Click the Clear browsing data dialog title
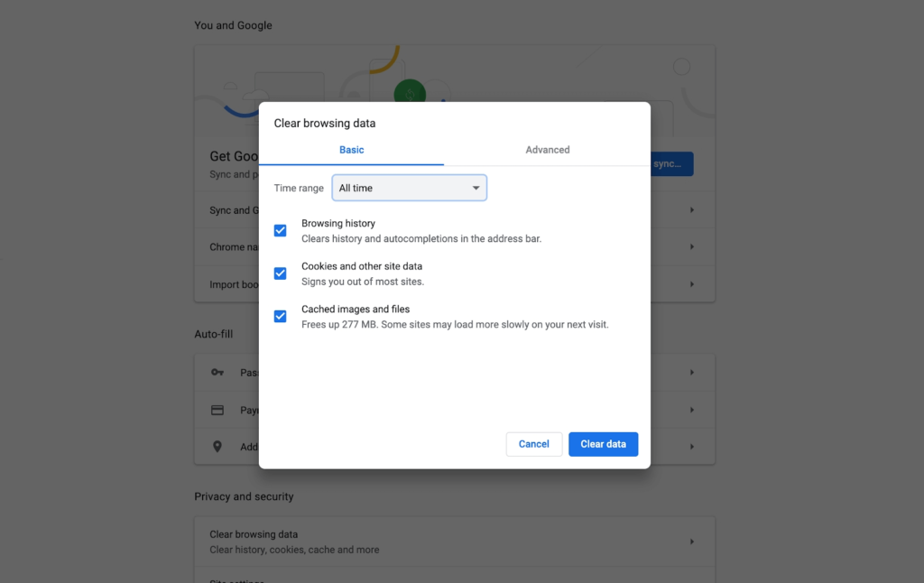This screenshot has width=924, height=583. tap(325, 124)
